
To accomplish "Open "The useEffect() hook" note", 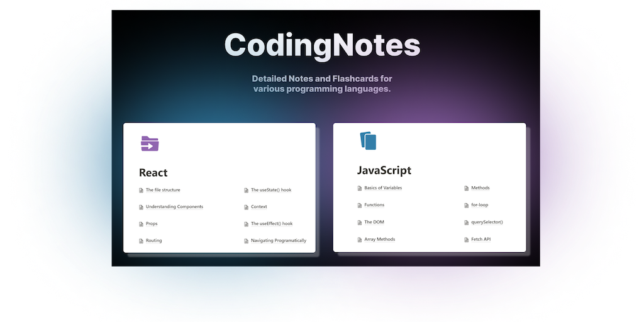I will [272, 223].
